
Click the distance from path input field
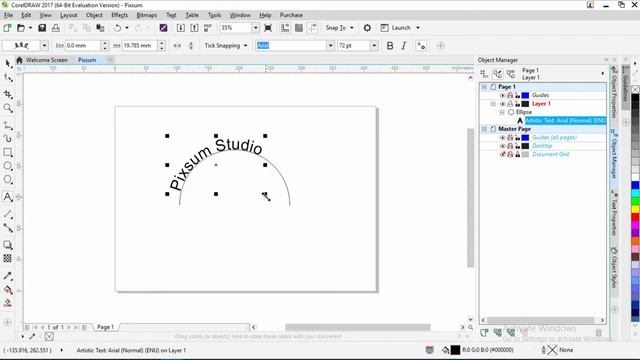(x=83, y=46)
